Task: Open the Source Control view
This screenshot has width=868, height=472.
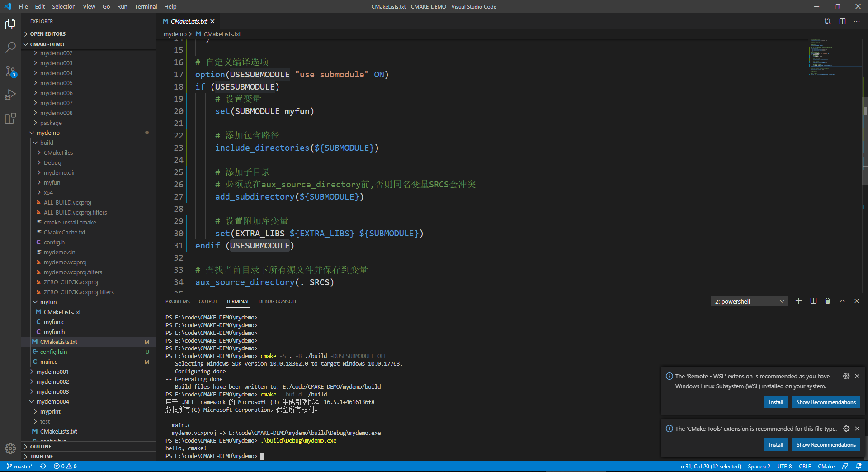Action: tap(10, 71)
